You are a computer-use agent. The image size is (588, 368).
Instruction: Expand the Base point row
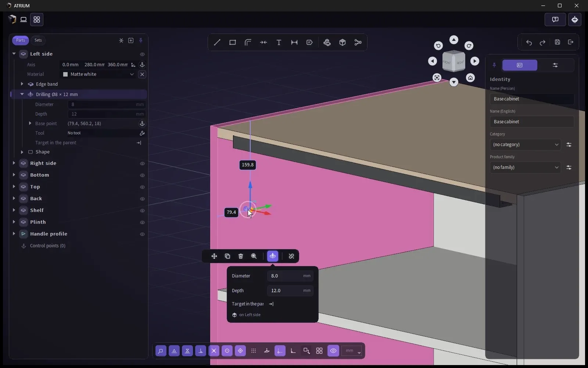coord(30,123)
